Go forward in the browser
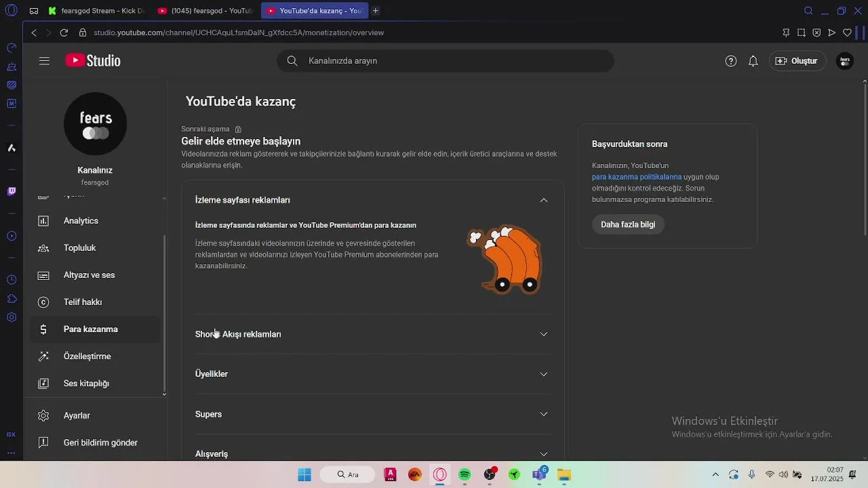868x488 pixels. tap(49, 33)
